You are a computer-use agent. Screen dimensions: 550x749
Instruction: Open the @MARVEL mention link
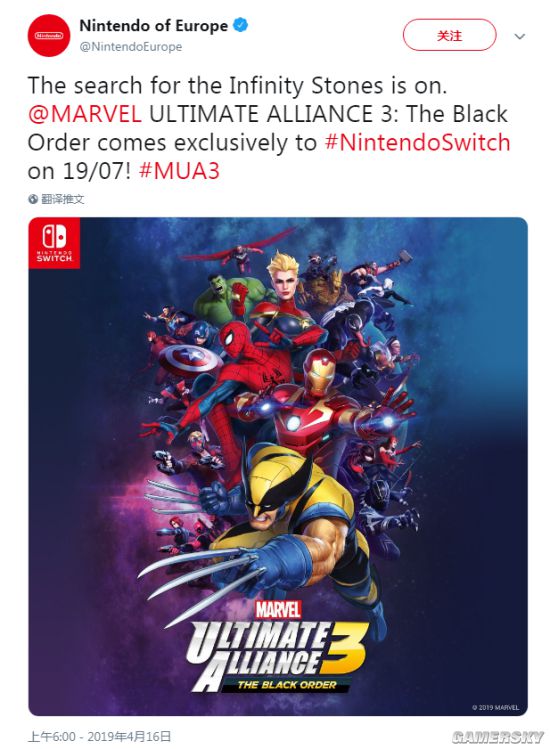click(85, 114)
